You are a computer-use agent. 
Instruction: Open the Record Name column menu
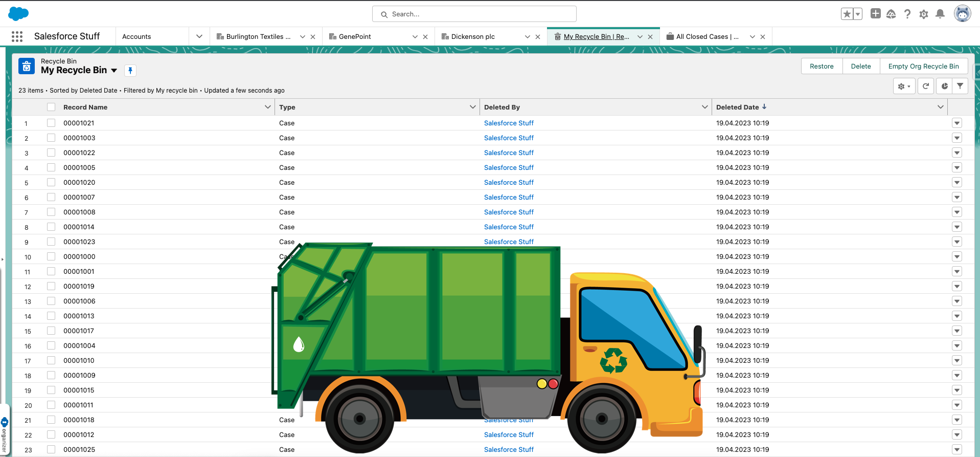(268, 107)
